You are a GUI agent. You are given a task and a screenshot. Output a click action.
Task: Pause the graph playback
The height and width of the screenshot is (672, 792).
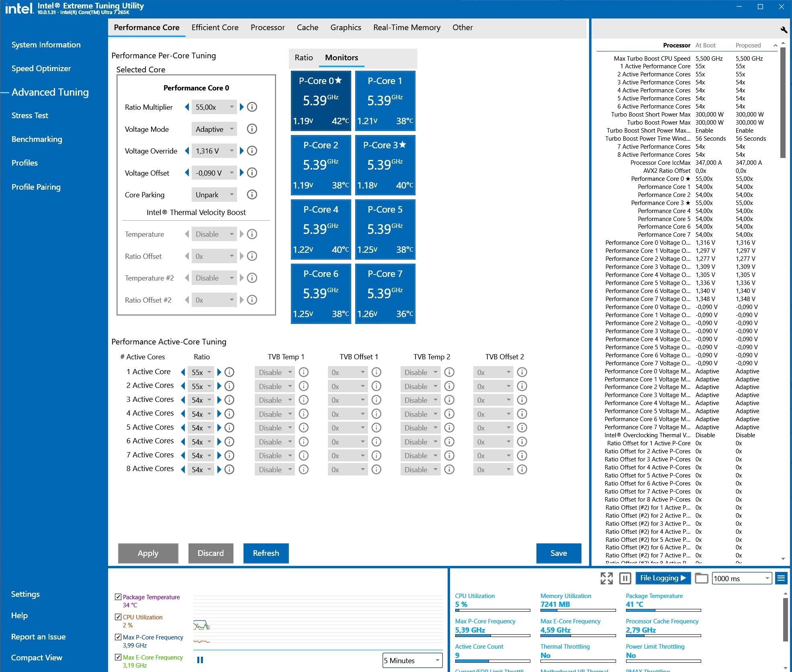pyautogui.click(x=200, y=660)
